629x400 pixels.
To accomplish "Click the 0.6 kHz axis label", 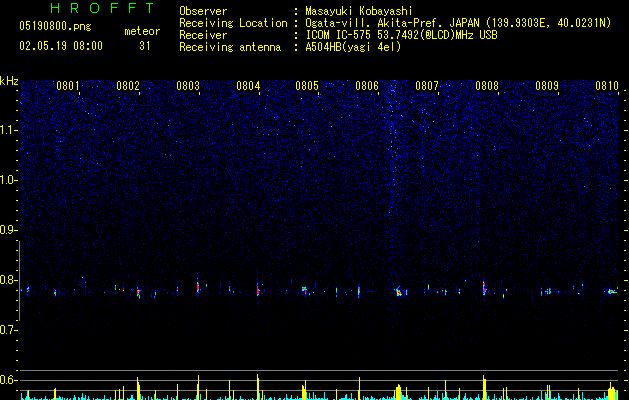I will (9, 380).
